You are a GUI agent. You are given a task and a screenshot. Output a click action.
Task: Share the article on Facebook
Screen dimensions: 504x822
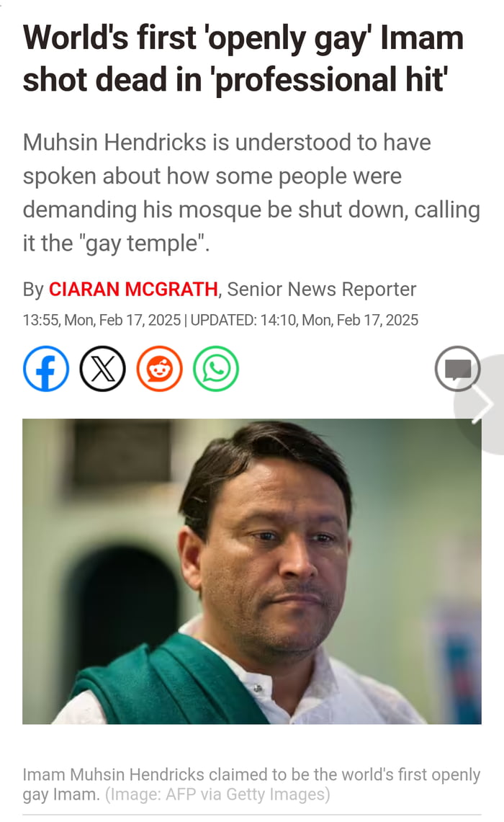coord(46,369)
